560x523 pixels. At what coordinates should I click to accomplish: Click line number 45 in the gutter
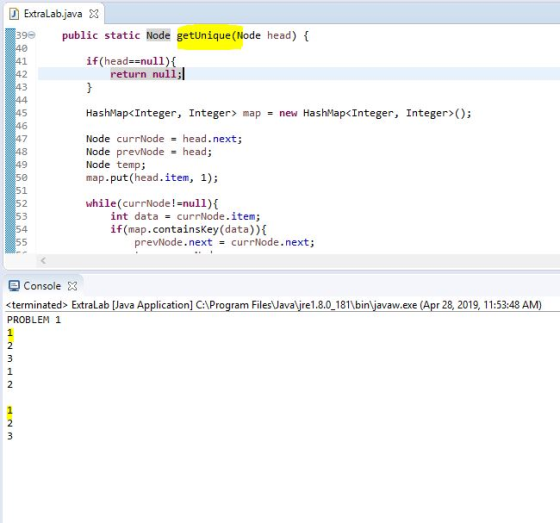tap(21, 113)
